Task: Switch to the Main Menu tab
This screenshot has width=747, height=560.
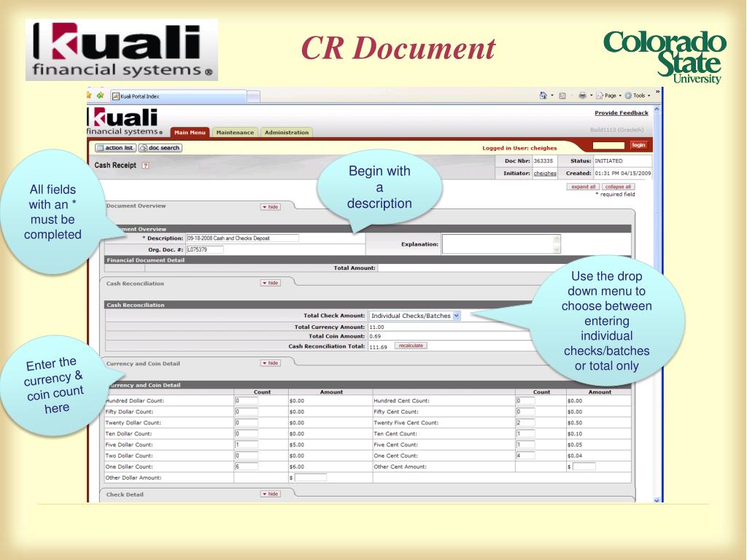Action: point(190,133)
